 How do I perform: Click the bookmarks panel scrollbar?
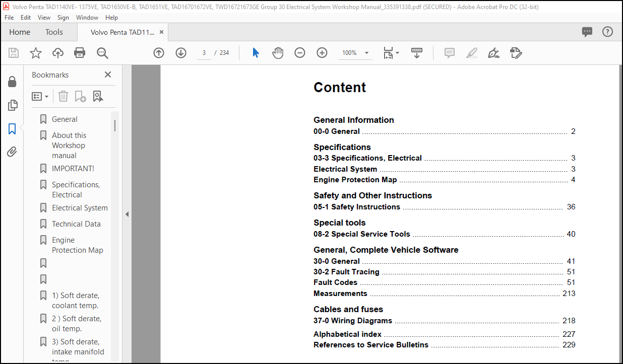coord(115,125)
